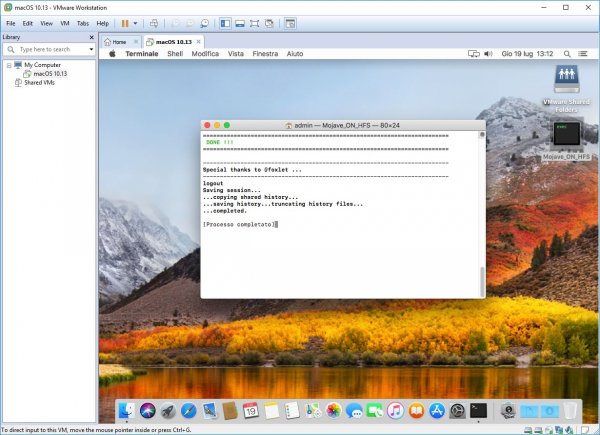Toggle the console view toolbar icon
This screenshot has width=600, height=435.
pos(290,24)
